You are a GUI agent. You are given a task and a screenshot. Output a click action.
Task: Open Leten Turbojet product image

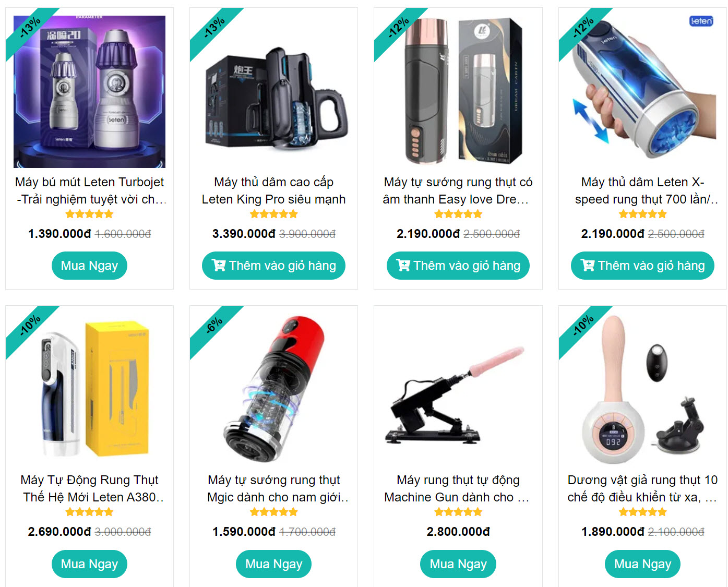[89, 92]
